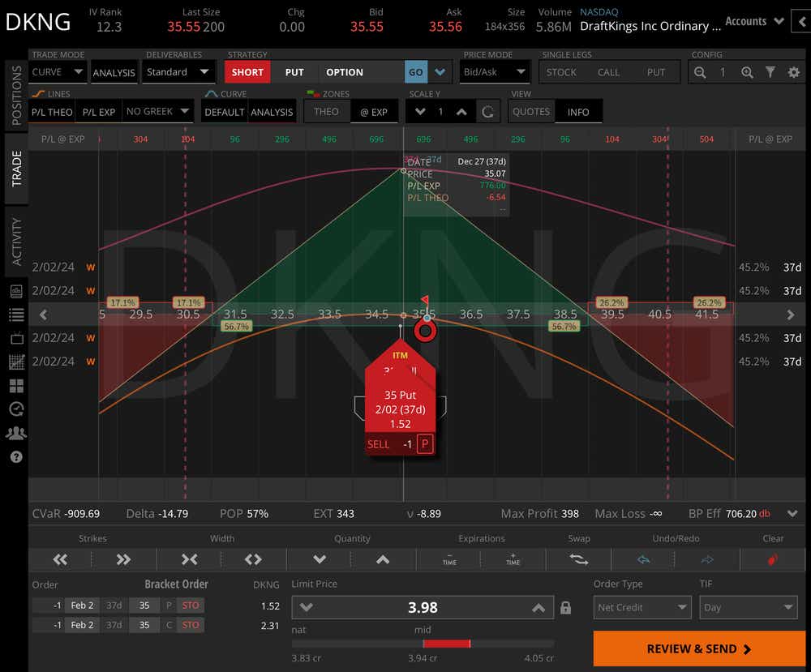Switch to the POSITIONS tab

point(16,95)
